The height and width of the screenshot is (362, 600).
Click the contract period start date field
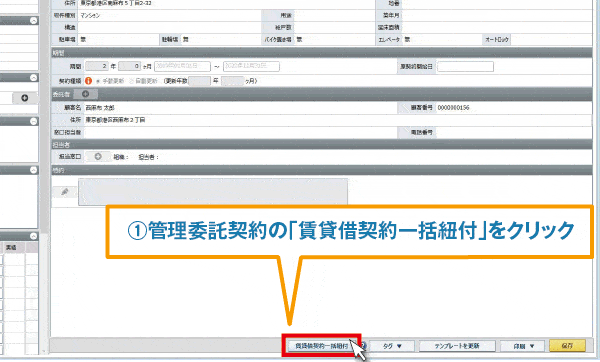pos(182,66)
